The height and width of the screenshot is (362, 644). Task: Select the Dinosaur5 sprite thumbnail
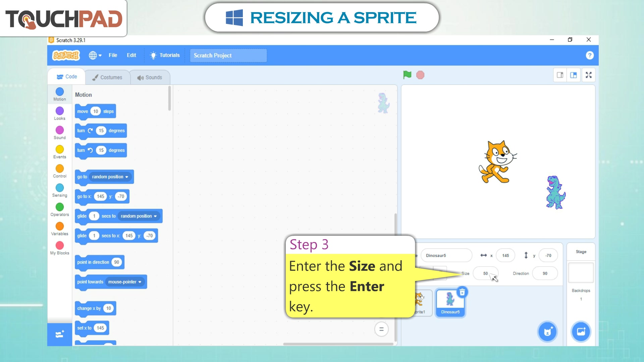[x=450, y=303]
